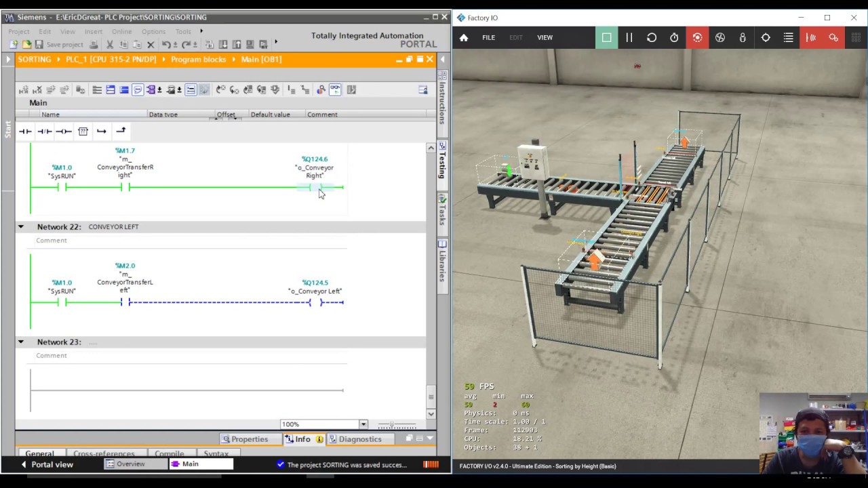Open the Online menu

[121, 31]
